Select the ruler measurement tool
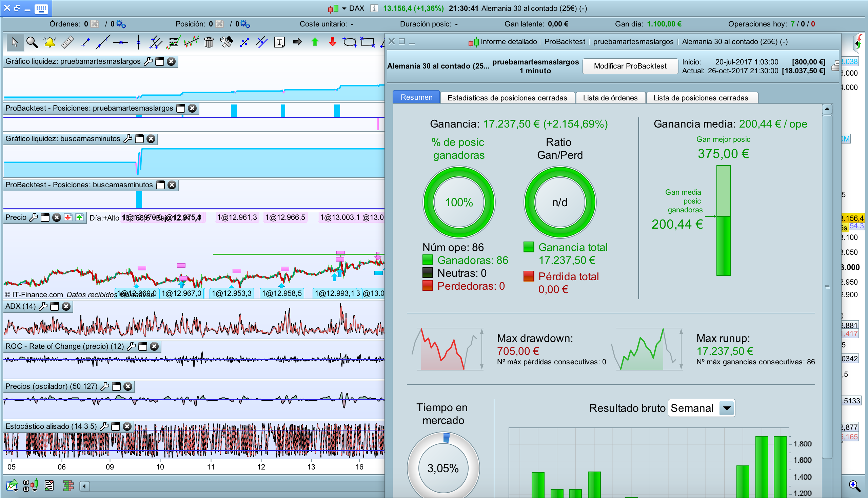 pos(67,42)
